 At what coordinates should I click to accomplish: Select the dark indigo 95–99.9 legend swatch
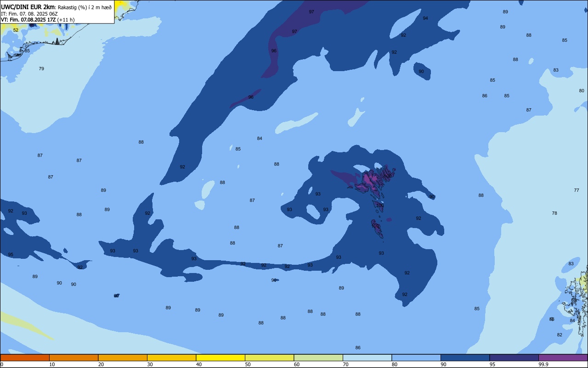point(514,357)
